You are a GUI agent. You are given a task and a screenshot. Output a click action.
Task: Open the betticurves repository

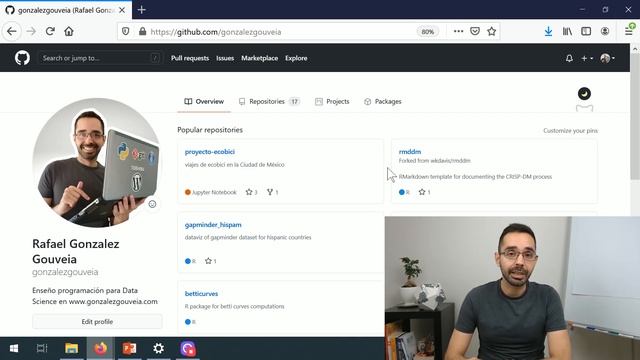[201, 294]
